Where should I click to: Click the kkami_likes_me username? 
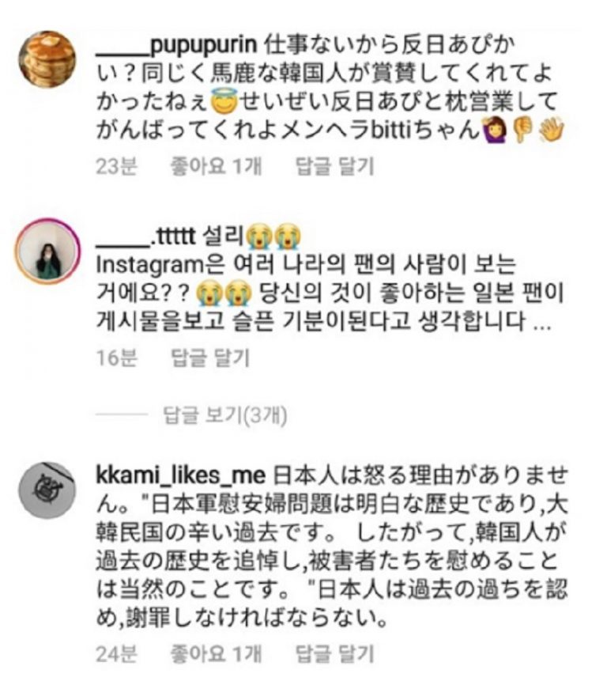point(181,476)
